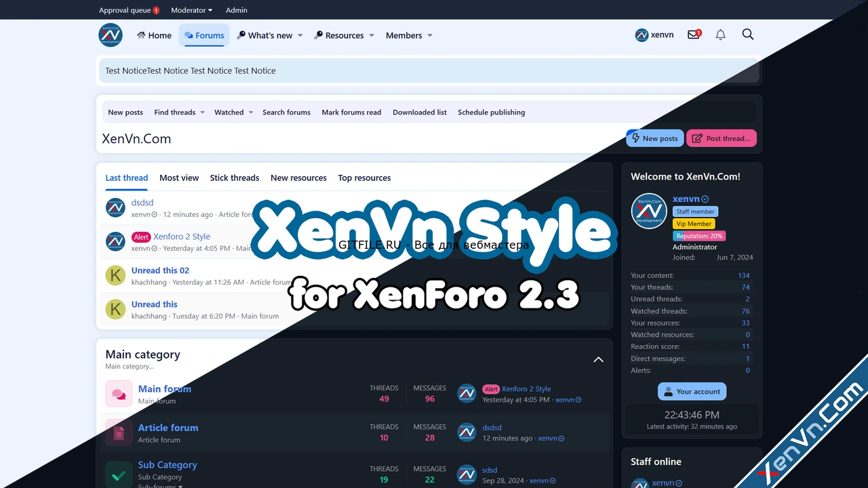Collapse the Main category section chevron
868x488 pixels.
point(598,359)
